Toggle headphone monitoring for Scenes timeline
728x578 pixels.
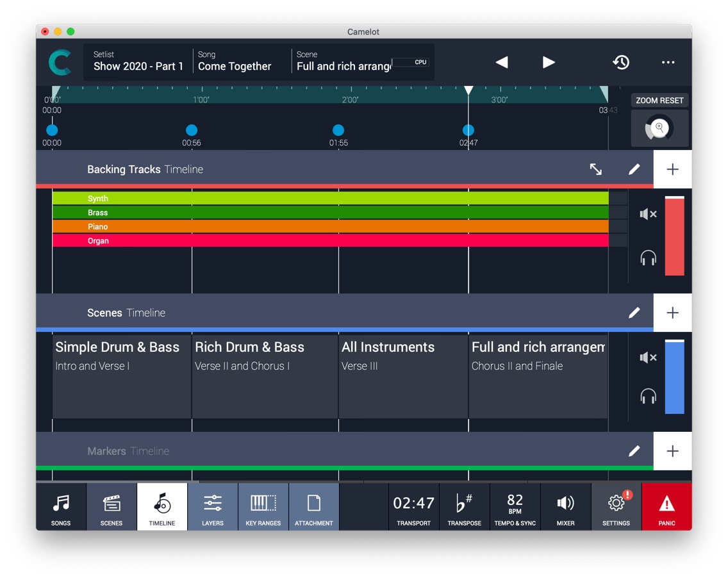click(x=648, y=397)
